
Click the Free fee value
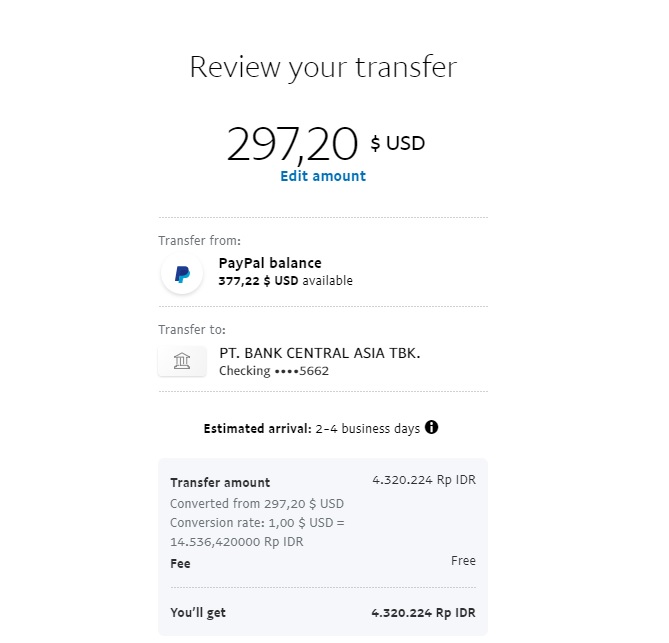pyautogui.click(x=463, y=561)
